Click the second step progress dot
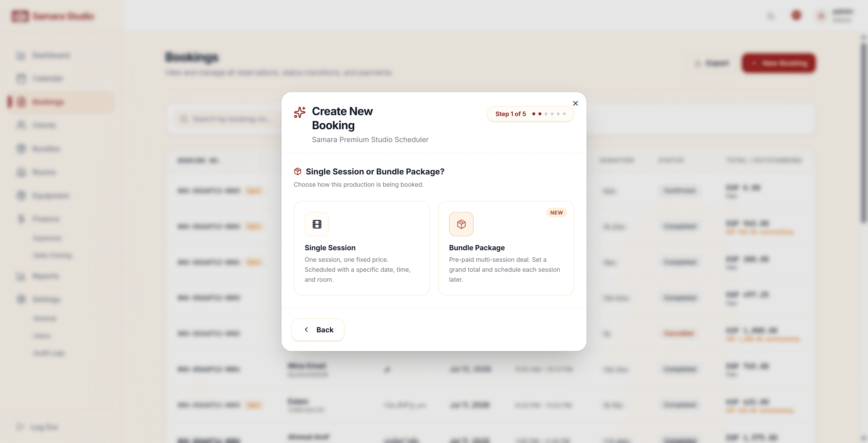 pos(540,114)
